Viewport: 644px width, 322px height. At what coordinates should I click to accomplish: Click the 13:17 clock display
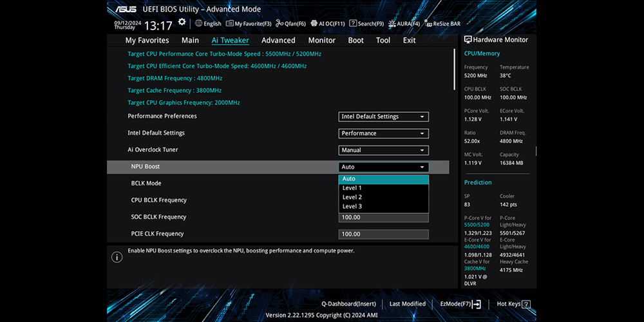[x=158, y=26]
